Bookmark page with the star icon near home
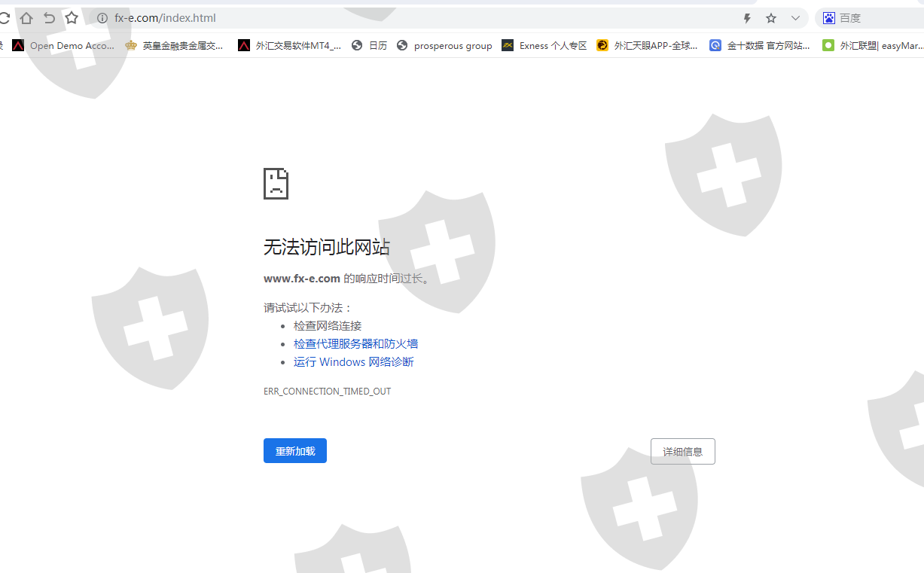 72,18
